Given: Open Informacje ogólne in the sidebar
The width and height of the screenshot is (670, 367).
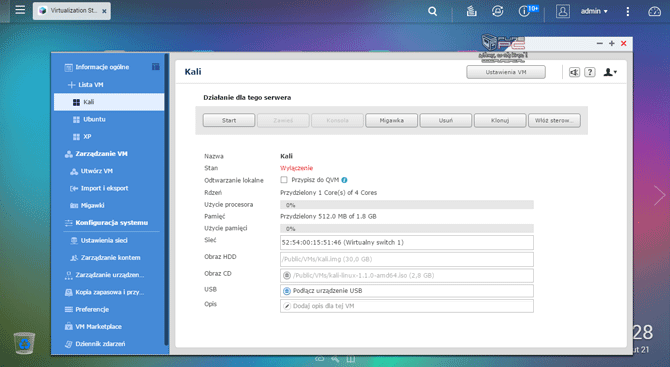Looking at the screenshot, I should [102, 67].
